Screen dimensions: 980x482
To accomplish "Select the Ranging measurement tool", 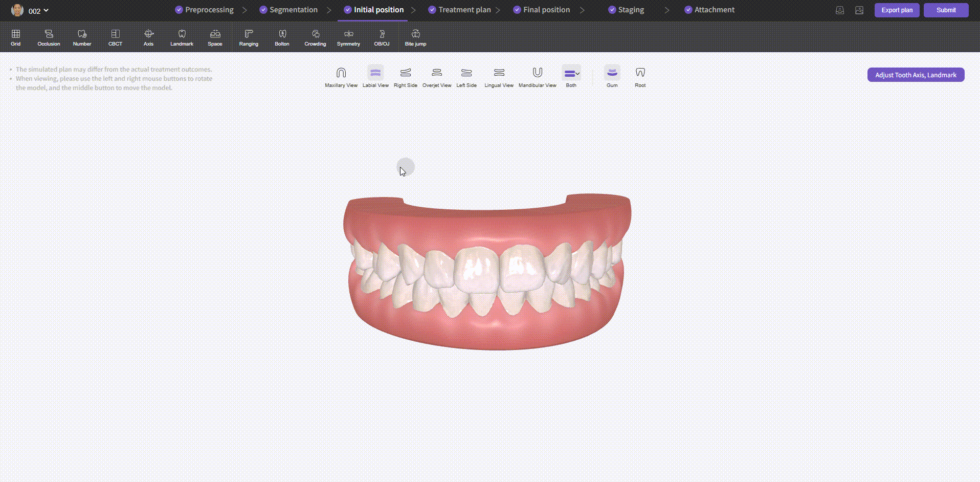I will pos(249,38).
